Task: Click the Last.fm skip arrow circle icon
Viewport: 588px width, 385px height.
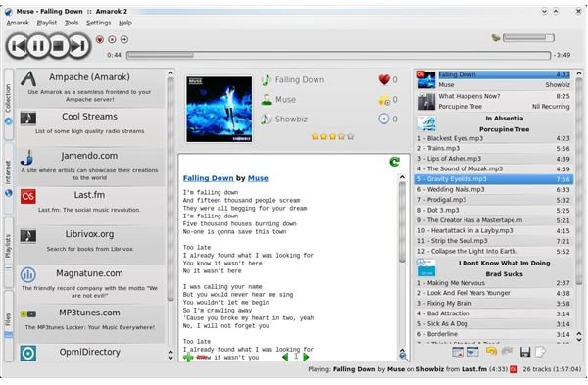Action: click(x=124, y=39)
